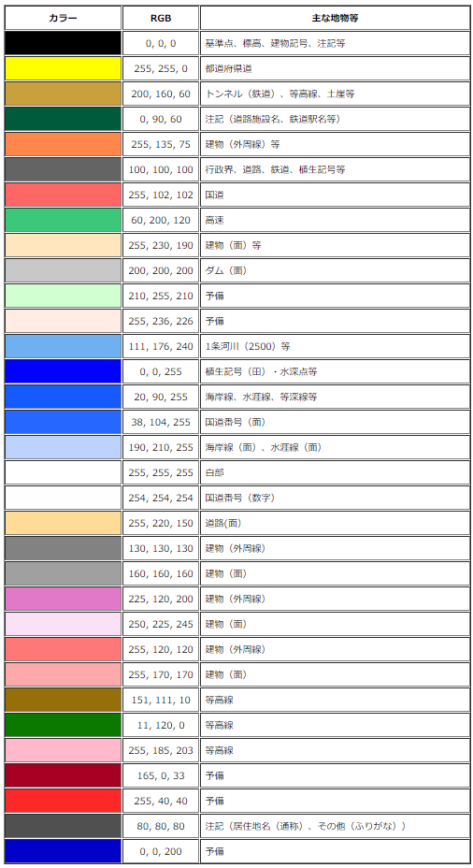Viewport: 473px width, 868px height.
Task: Click the ダム（面） description cell
Action: pyautogui.click(x=335, y=270)
